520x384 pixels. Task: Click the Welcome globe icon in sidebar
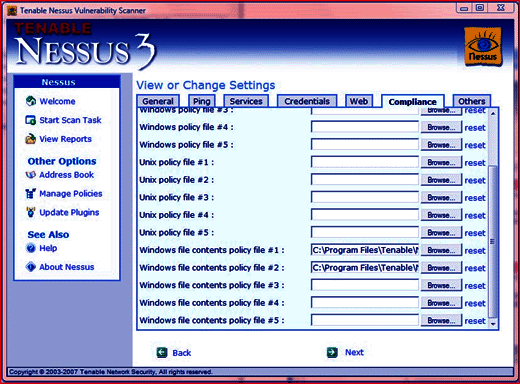coord(31,101)
